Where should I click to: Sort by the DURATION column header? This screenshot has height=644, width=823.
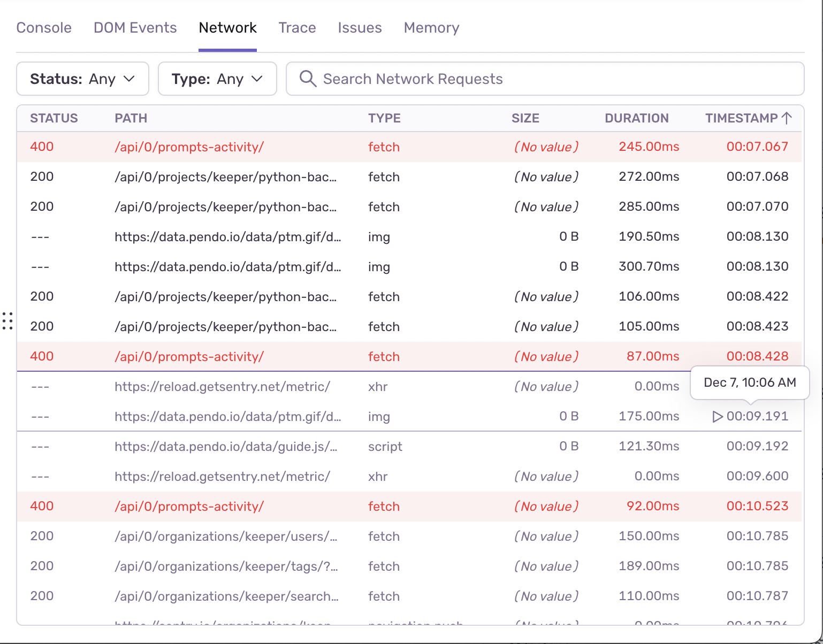coord(636,118)
